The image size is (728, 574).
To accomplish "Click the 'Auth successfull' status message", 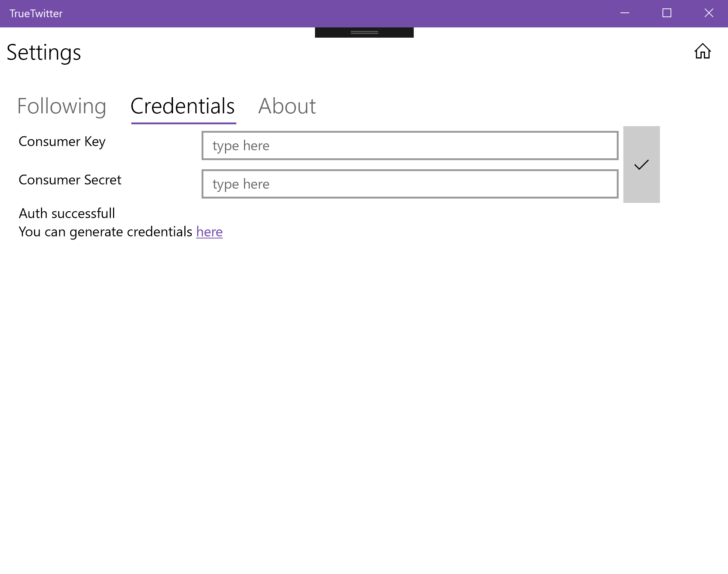I will (67, 214).
